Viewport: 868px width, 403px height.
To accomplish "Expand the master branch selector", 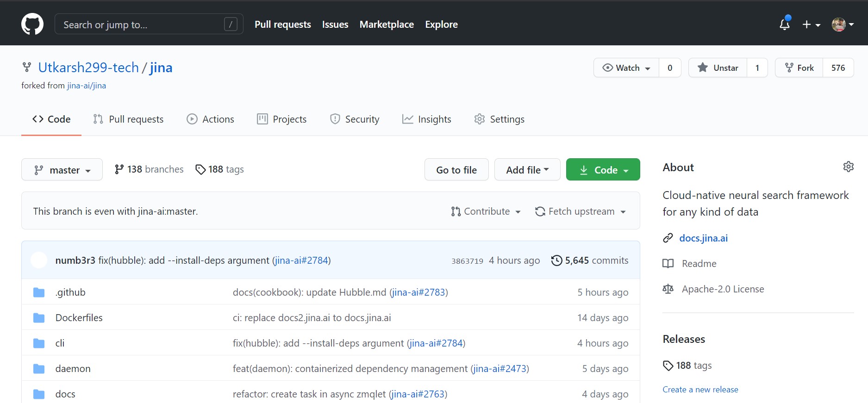I will 62,170.
